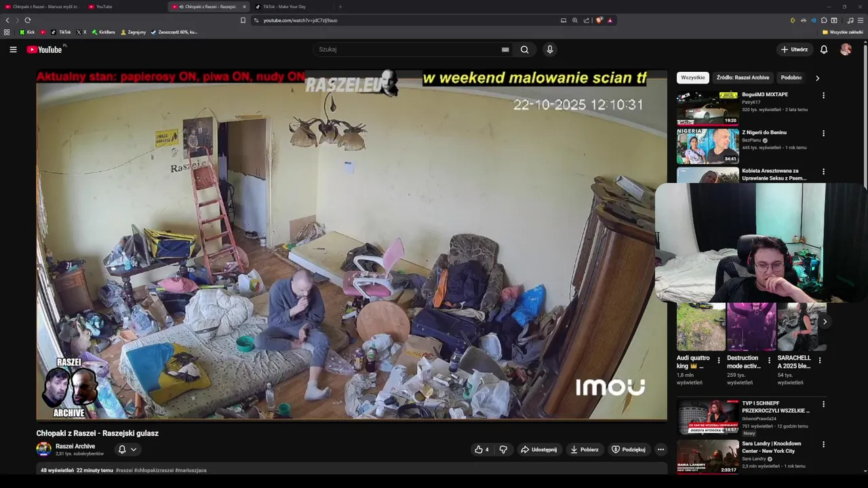The height and width of the screenshot is (488, 868).
Task: Open the X bookmark
Action: 82,32
